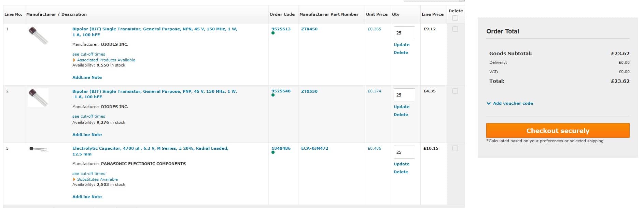Click Update for the capacitor line
This screenshot has width=644, height=208.
pos(402,164)
